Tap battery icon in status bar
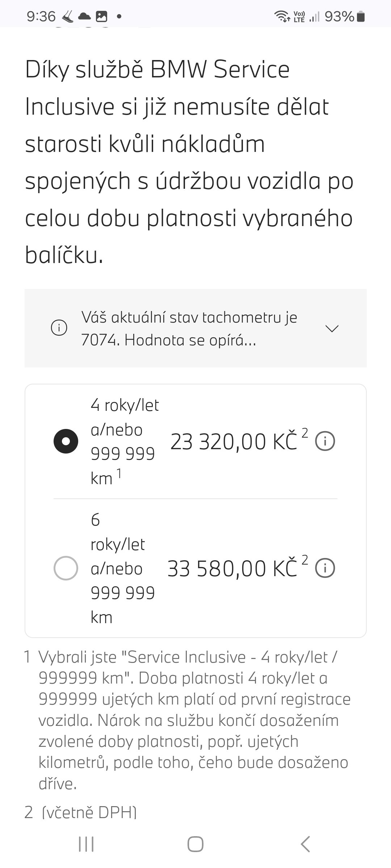391x868 pixels. [x=361, y=17]
